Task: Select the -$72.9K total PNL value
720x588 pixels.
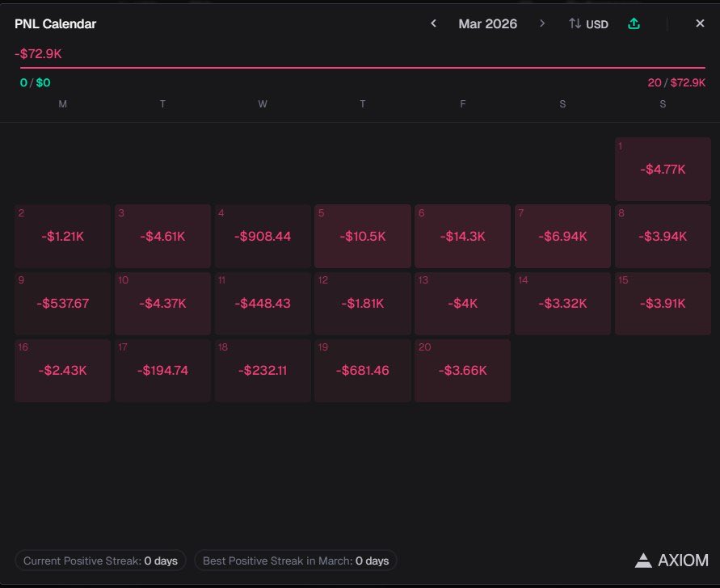Action: click(x=38, y=53)
